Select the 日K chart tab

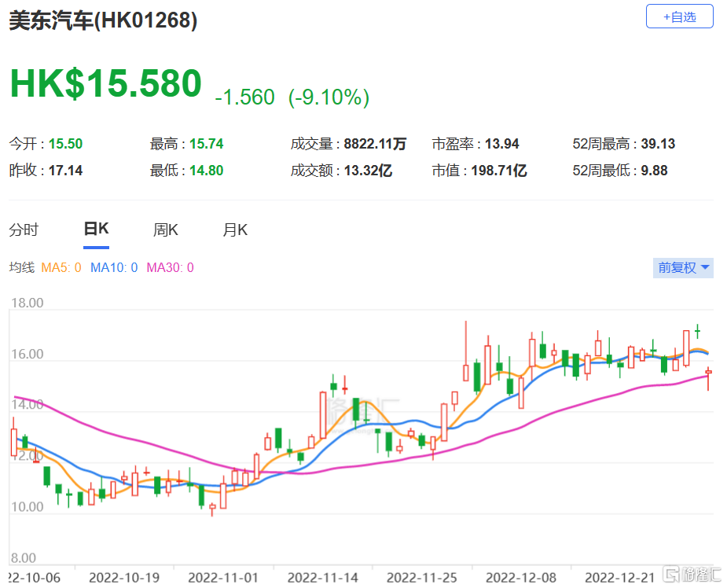point(96,229)
